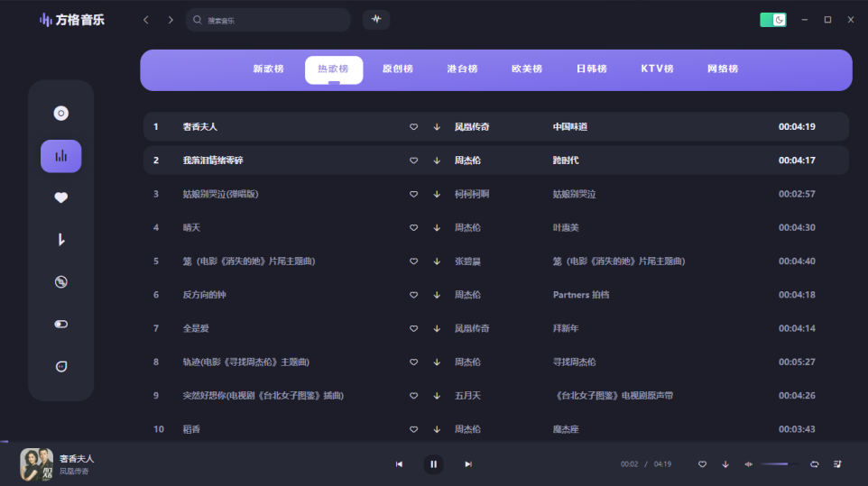Download the now-playing song in player bar

725,464
